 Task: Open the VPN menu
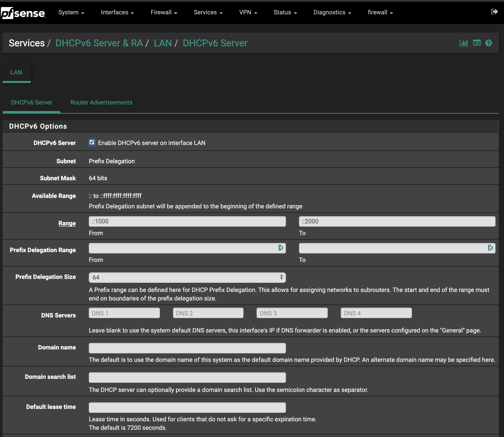point(248,12)
